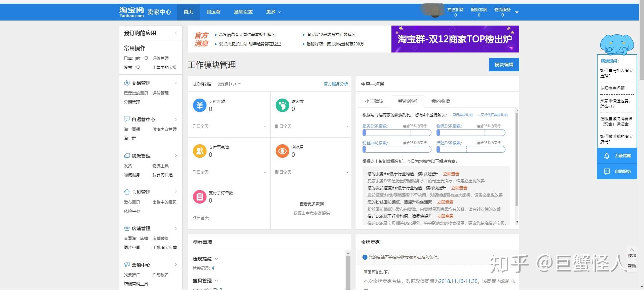Click 管控记录 count 4
644x290 pixels.
tap(213, 268)
